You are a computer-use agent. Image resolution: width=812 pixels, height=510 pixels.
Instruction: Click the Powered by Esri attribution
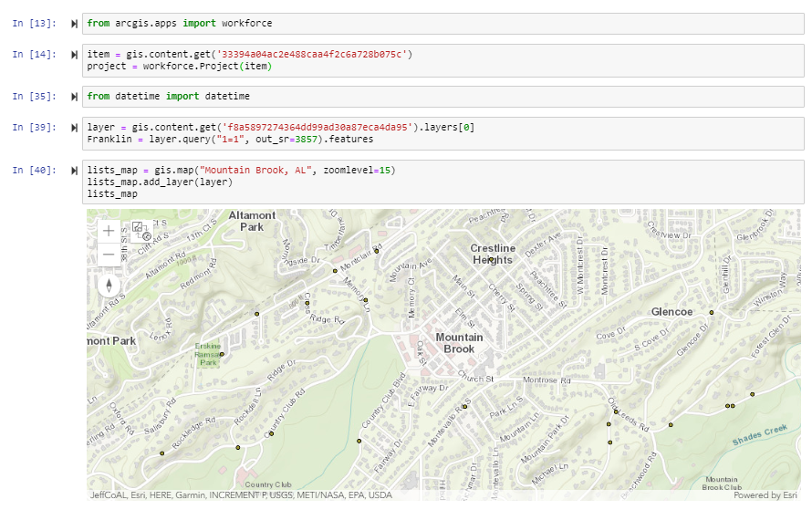tap(765, 495)
